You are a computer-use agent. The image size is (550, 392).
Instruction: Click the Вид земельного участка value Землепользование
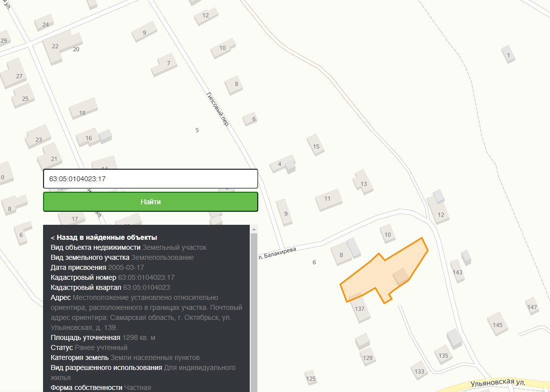tap(163, 258)
